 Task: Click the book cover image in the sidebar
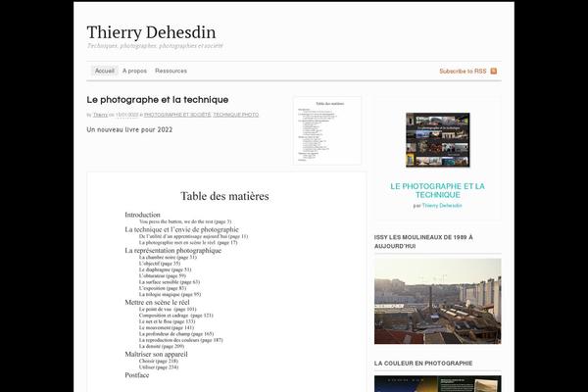coord(438,140)
